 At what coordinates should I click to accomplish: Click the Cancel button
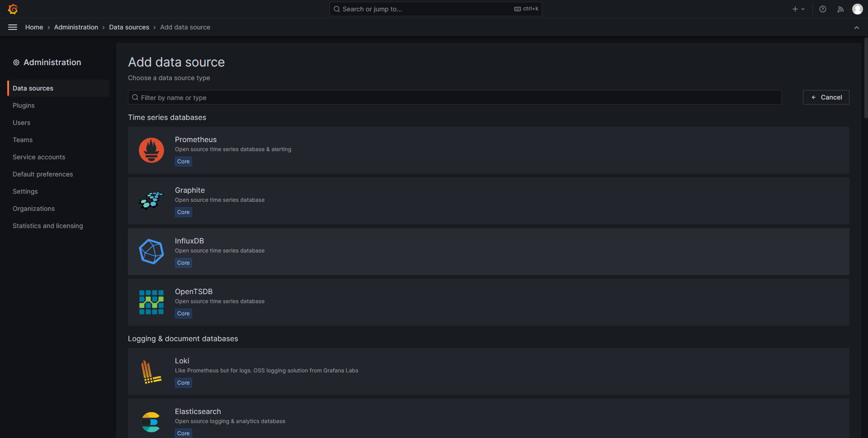pyautogui.click(x=826, y=97)
